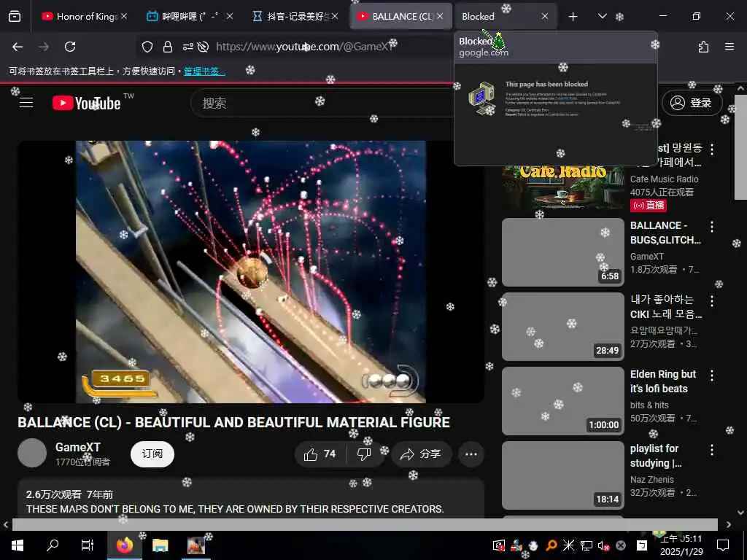747x560 pixels.
Task: Open the 6:58 BALLANCE BUGS thumbnail
Action: coord(563,252)
